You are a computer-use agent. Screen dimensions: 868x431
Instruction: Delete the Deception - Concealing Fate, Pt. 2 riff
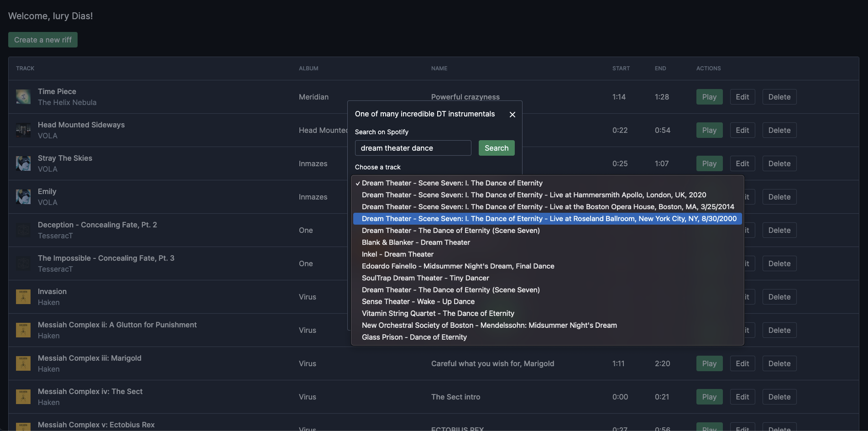(x=779, y=230)
